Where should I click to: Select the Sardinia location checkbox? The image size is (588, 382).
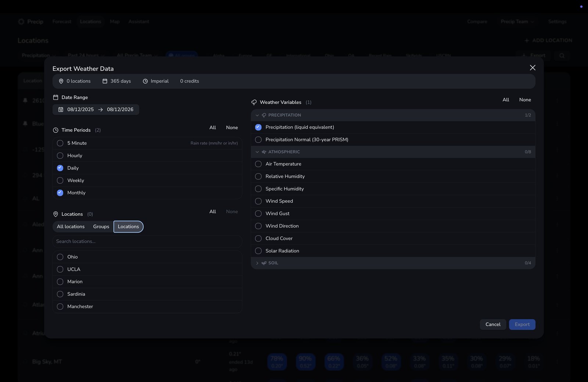pyautogui.click(x=60, y=294)
